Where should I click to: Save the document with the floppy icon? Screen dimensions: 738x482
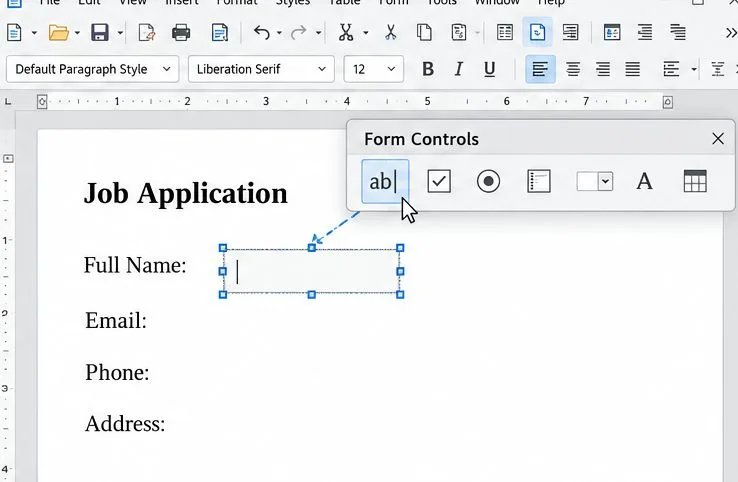(100, 33)
